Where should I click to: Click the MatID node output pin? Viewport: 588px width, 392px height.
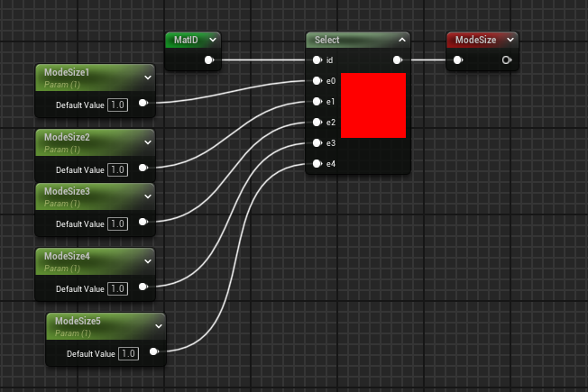click(x=209, y=60)
